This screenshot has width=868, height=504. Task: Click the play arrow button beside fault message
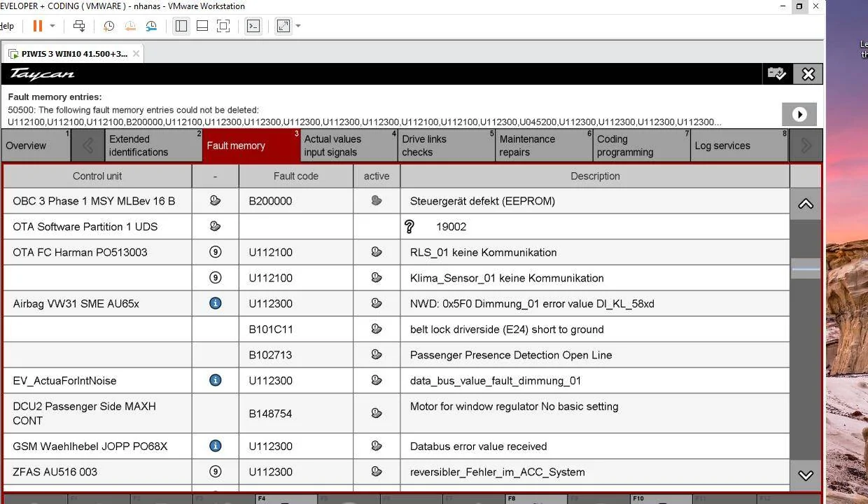(799, 114)
